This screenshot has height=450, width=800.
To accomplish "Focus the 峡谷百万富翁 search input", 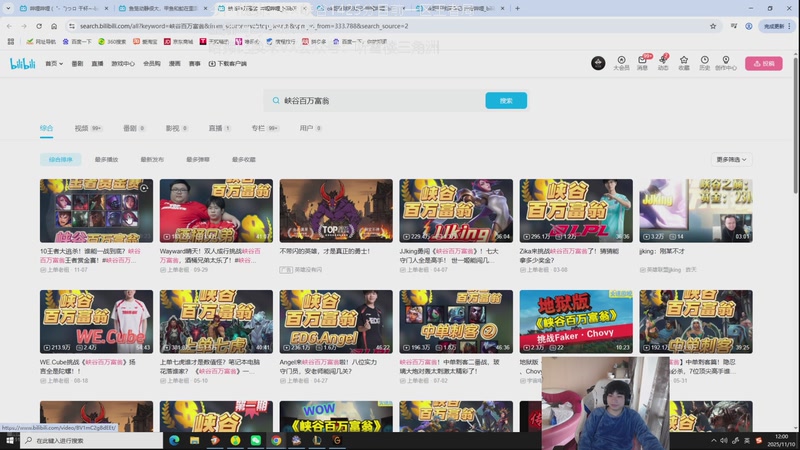I will click(380, 101).
